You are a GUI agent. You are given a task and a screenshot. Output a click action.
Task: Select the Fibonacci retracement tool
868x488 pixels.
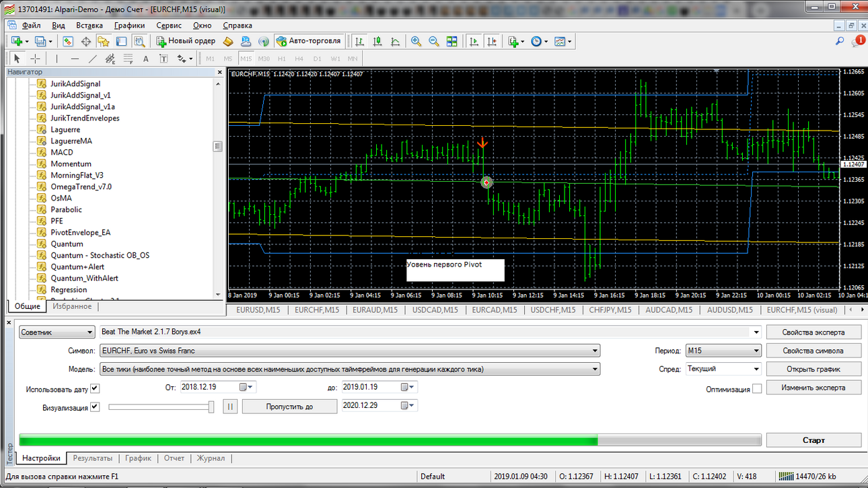click(x=128, y=59)
